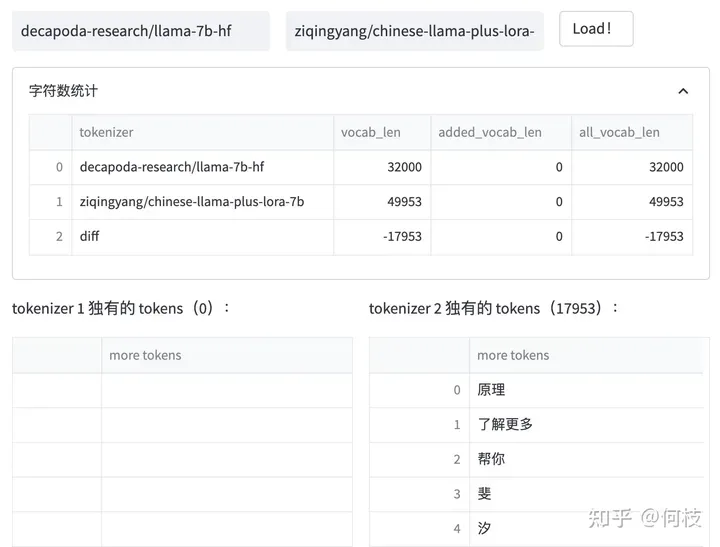Screen dimensions: 720x547
Task: Sort by the vocab_len column header
Action: coord(382,132)
